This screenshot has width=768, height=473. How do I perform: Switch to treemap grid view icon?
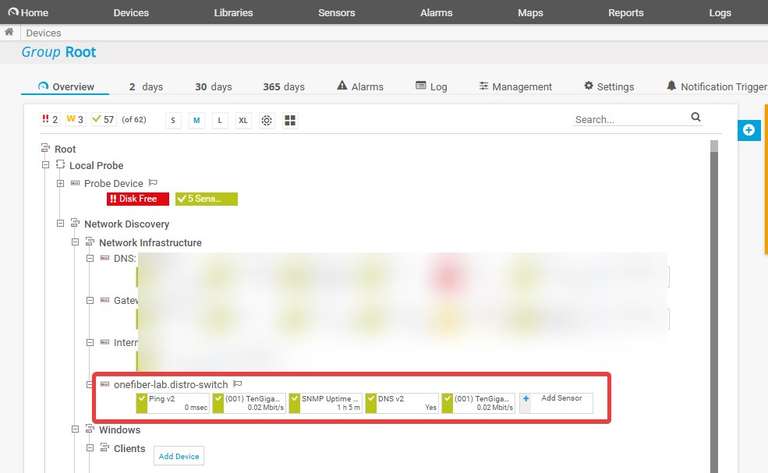point(290,120)
